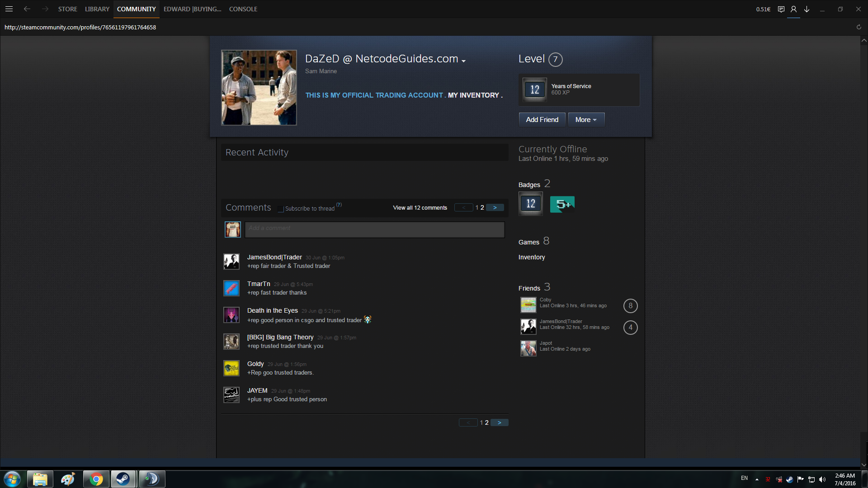868x488 pixels.
Task: Click the Add a comment field
Action: pyautogui.click(x=374, y=230)
